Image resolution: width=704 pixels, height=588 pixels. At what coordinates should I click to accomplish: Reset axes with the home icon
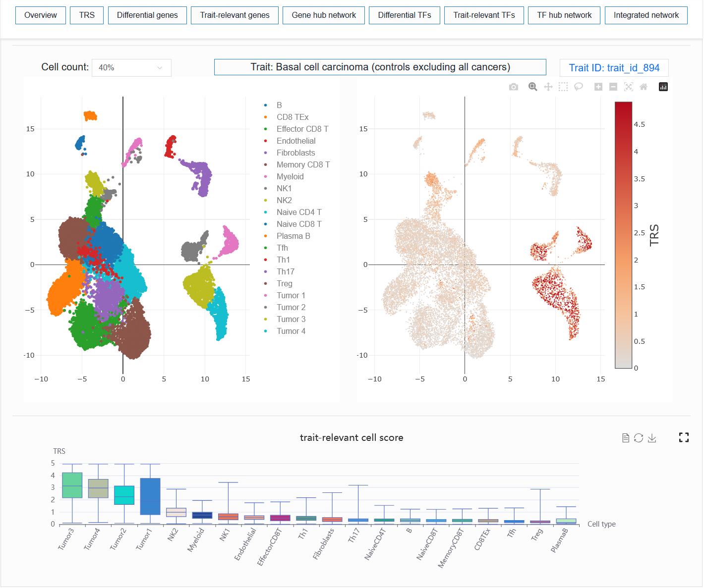(x=644, y=87)
